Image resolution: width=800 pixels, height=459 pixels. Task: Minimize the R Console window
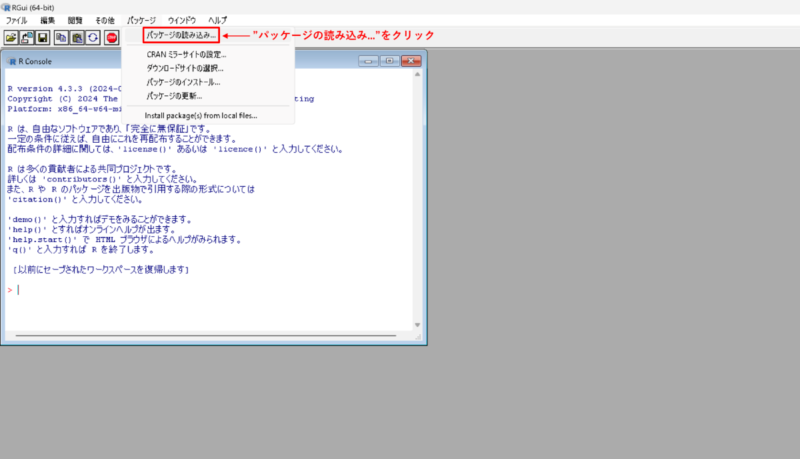pos(368,61)
